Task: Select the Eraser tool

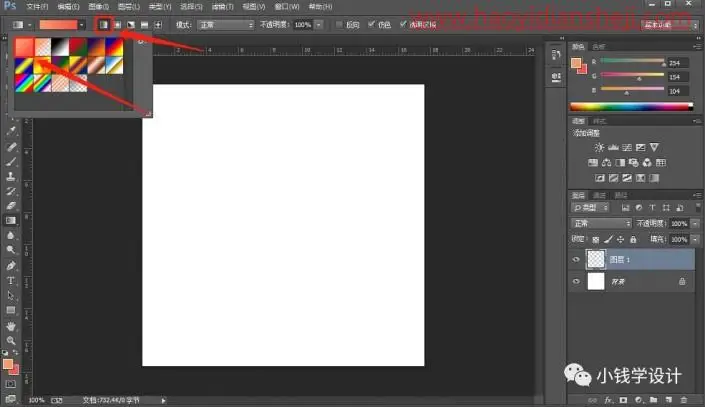Action: (x=11, y=206)
